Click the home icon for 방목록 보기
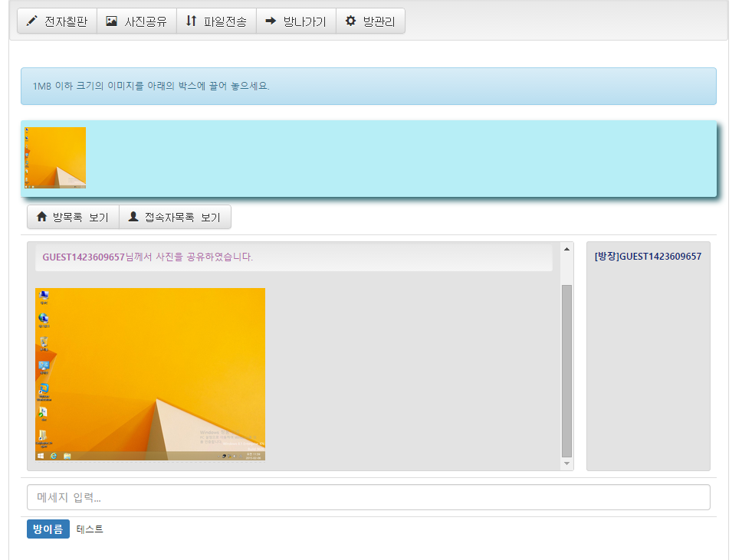This screenshot has height=560, width=742. 42,217
